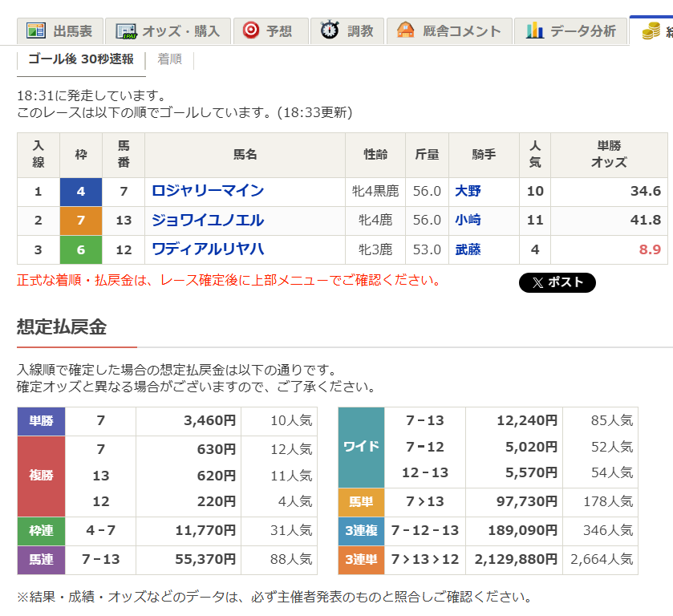
Task: Click the 3連複 payout label
Action: click(x=362, y=530)
